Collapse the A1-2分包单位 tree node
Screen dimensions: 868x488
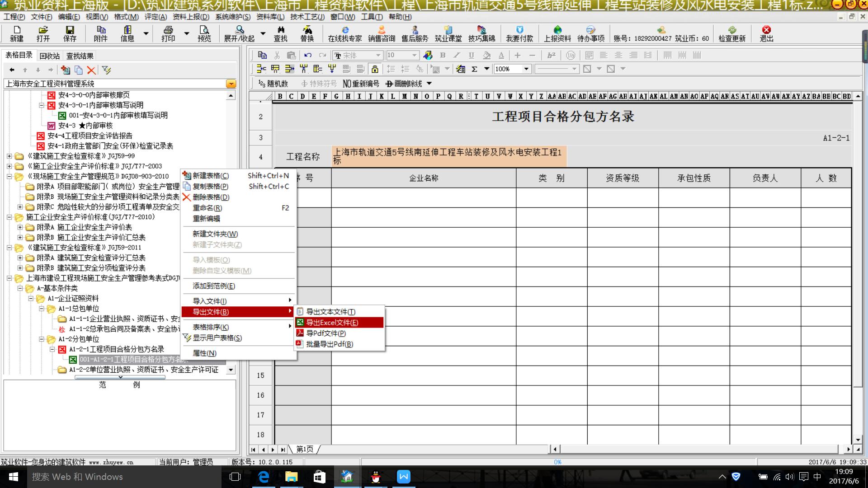click(x=41, y=339)
